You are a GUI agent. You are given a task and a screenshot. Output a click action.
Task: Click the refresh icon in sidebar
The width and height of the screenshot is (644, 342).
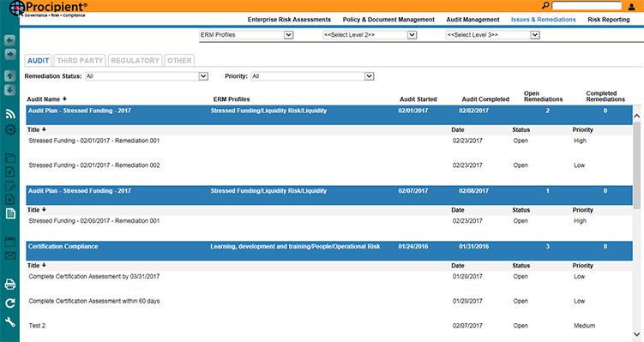tap(9, 303)
